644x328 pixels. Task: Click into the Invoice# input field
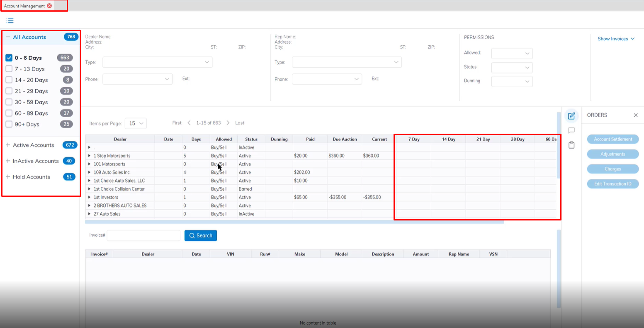[x=143, y=235]
